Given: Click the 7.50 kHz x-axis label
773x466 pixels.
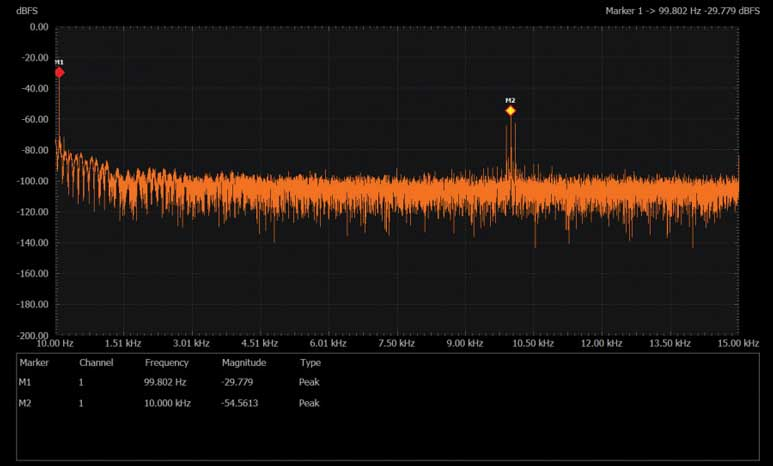Looking at the screenshot, I should tap(399, 343).
